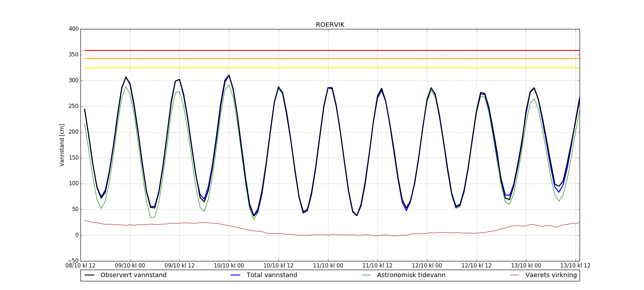Click the x-axis label 11/10 kl 12
The height and width of the screenshot is (290, 644).
(377, 266)
